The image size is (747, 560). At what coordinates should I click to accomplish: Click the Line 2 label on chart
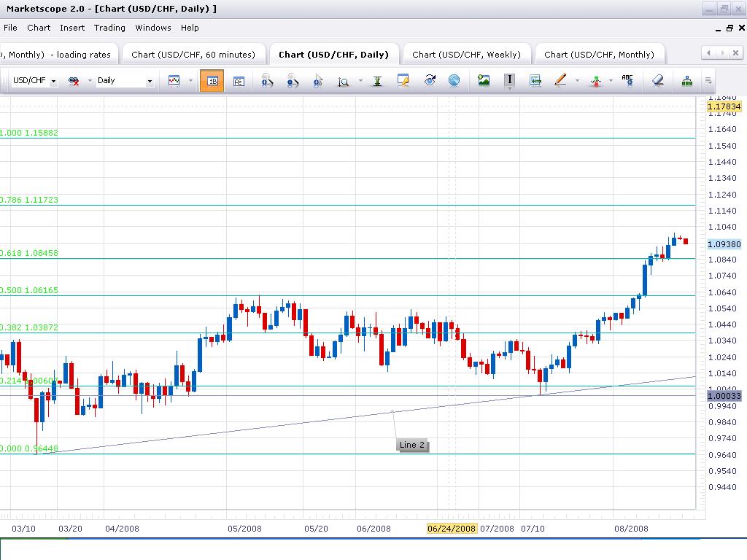pos(412,445)
